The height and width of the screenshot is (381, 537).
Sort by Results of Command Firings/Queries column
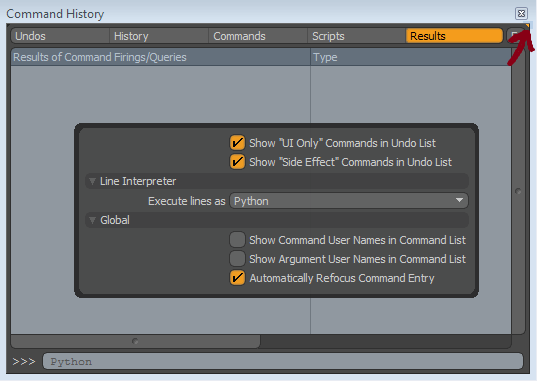click(x=161, y=57)
